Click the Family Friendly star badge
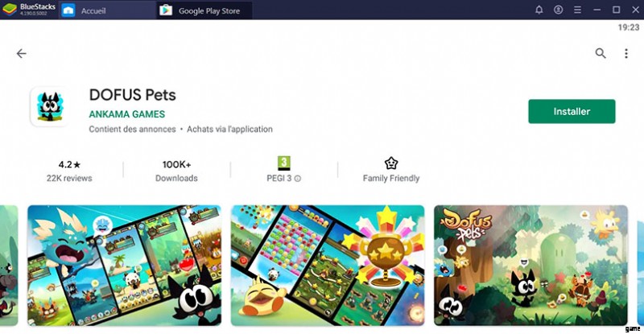This screenshot has width=644, height=334. (391, 163)
